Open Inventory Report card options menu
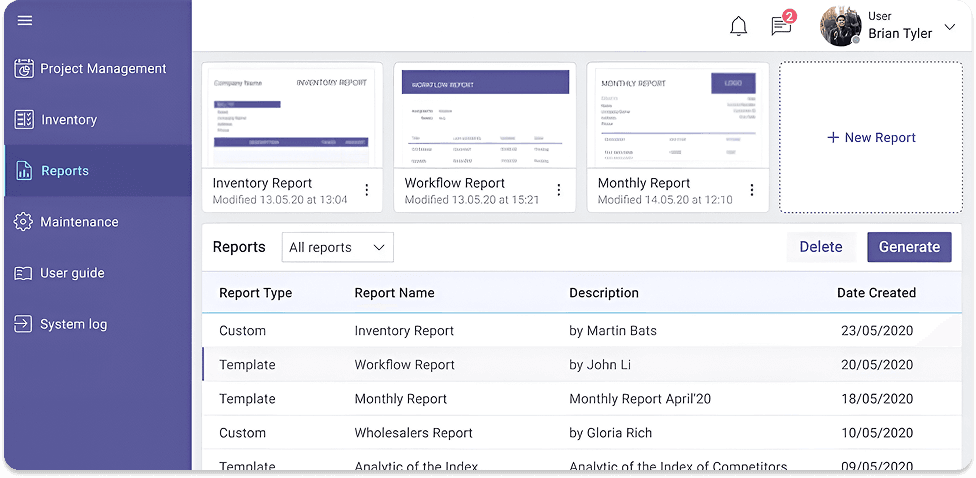This screenshot has width=976, height=478. tap(366, 190)
